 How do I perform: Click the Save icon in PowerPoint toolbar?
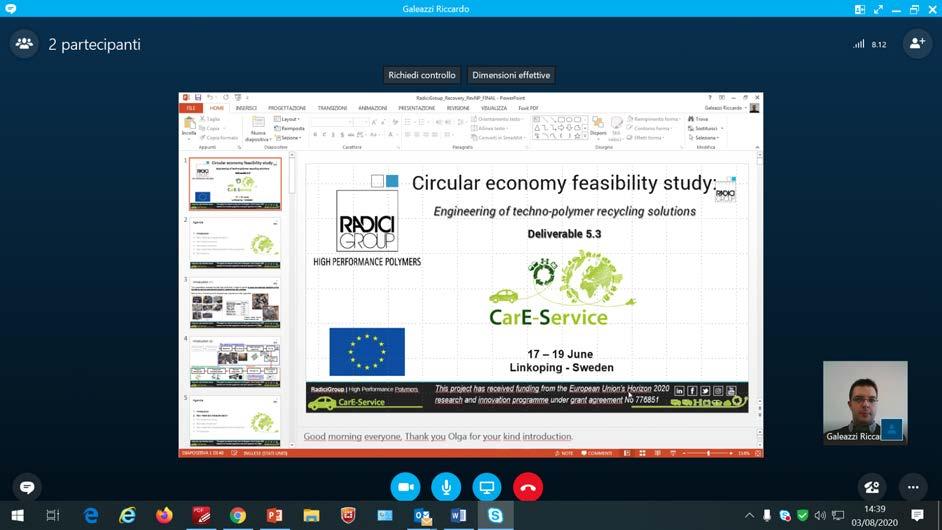(x=198, y=97)
